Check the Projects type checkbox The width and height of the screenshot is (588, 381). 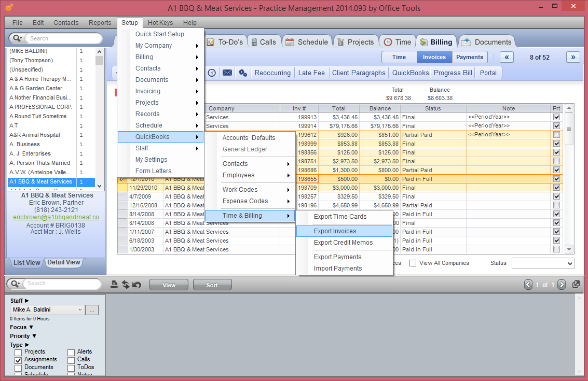point(18,352)
